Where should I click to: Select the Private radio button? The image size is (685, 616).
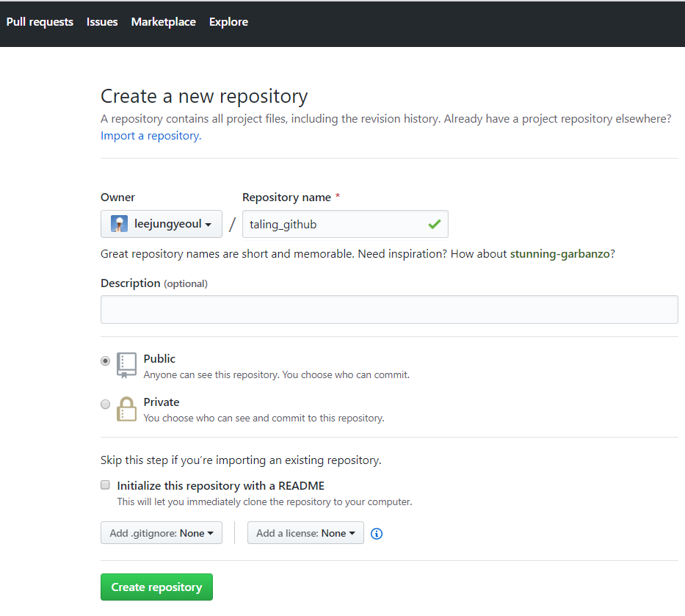(105, 404)
